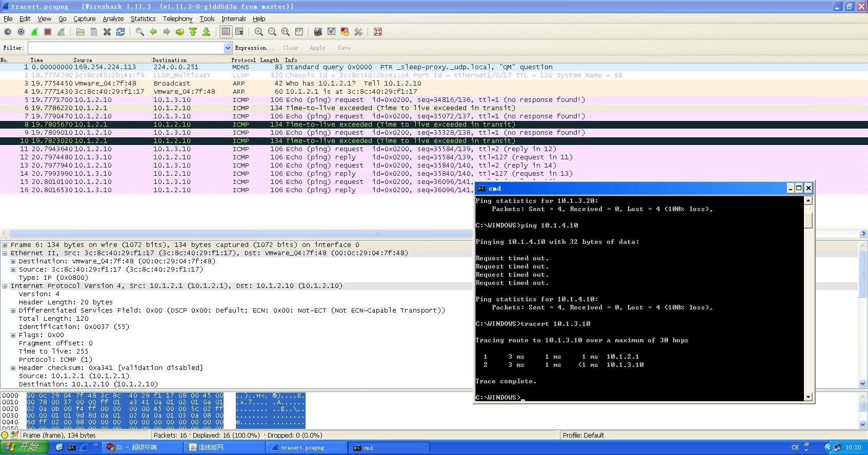Open the Analyze menu
The image size is (868, 455).
113,19
